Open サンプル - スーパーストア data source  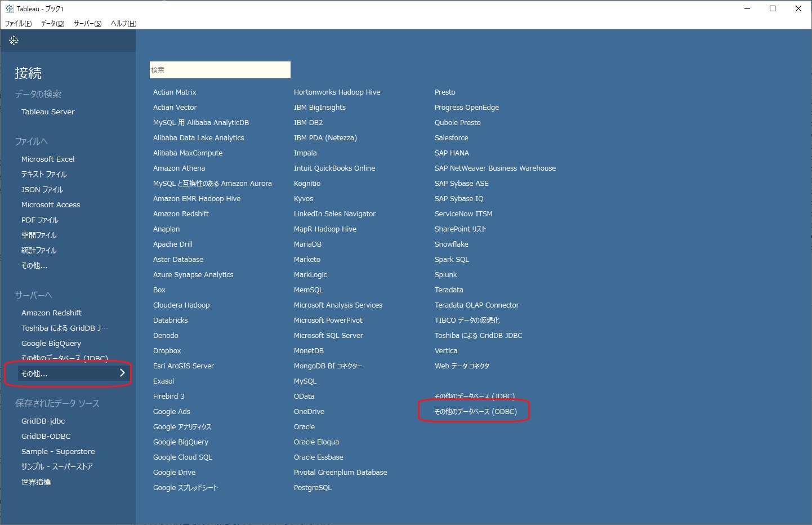57,467
